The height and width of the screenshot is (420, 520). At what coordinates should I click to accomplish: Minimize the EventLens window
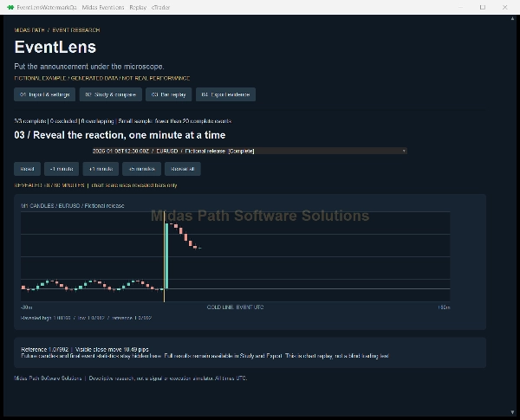[x=460, y=7]
